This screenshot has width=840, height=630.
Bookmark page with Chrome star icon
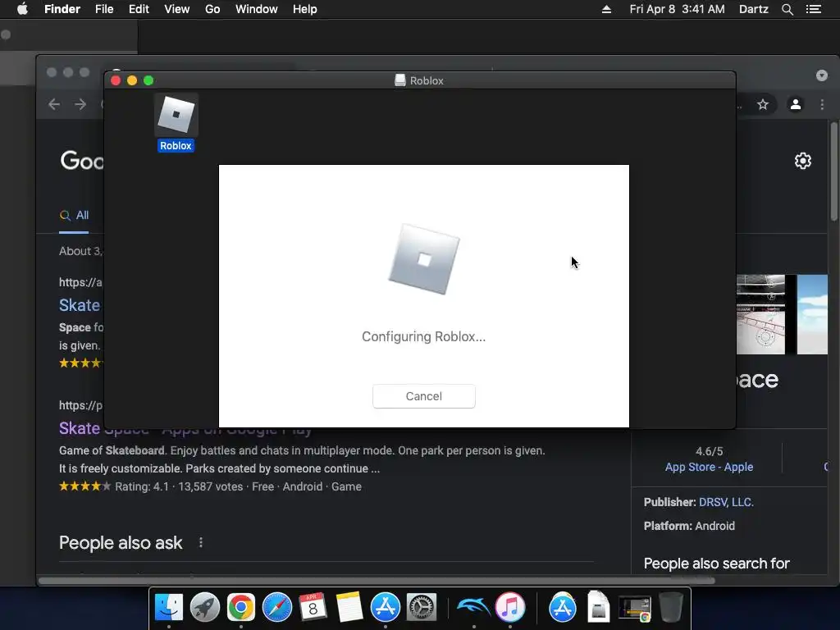(x=763, y=104)
